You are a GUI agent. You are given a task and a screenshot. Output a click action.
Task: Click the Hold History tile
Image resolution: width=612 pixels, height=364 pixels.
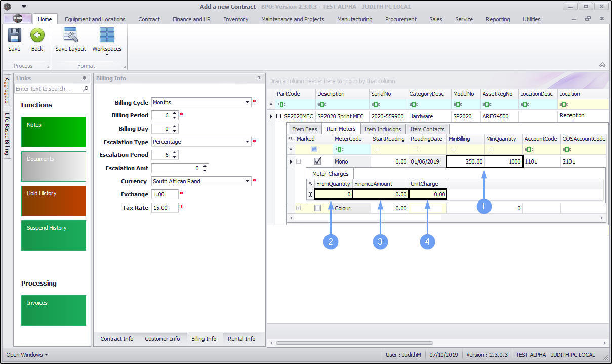pyautogui.click(x=54, y=200)
